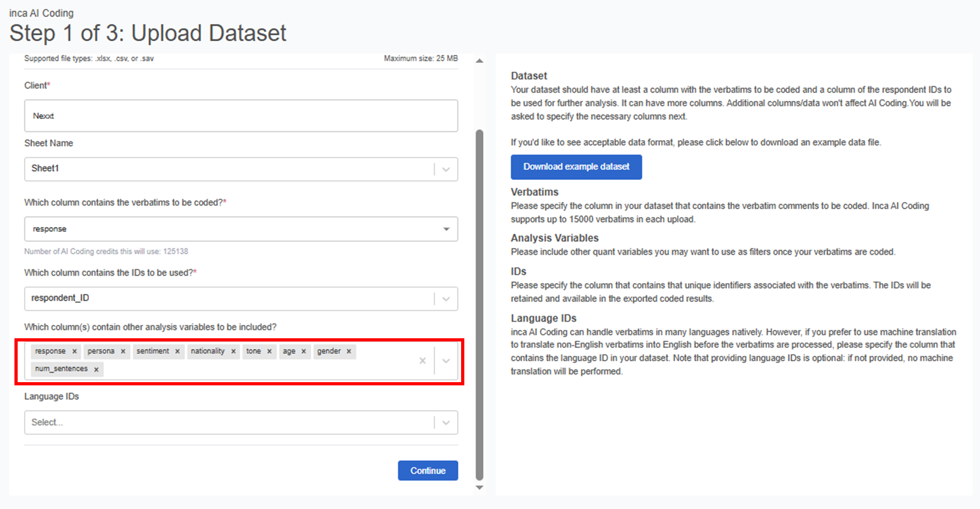Expand the analysis variables dropdown arrow
The width and height of the screenshot is (980, 509).
tap(446, 361)
